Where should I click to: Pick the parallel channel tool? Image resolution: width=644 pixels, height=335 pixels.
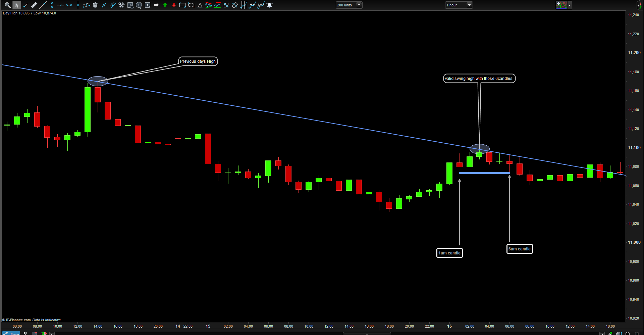pos(87,5)
